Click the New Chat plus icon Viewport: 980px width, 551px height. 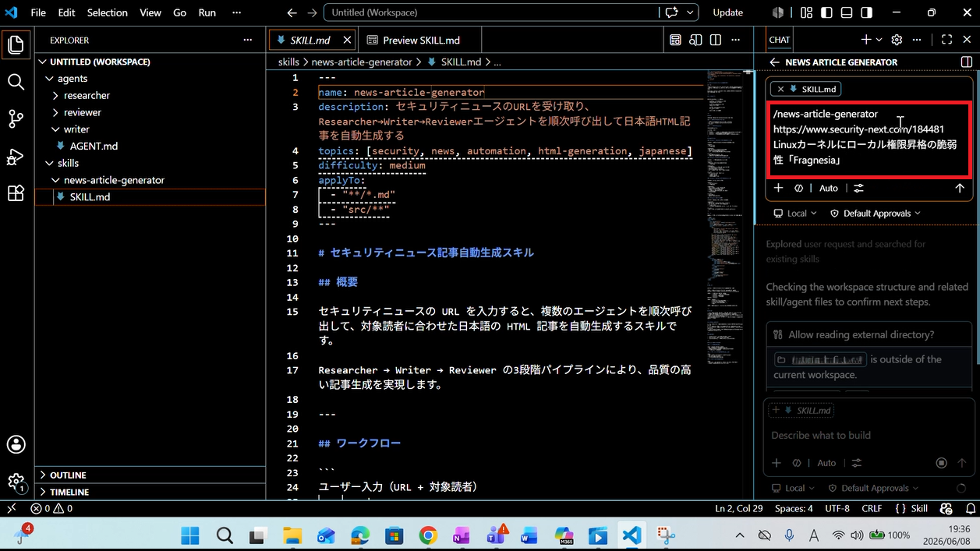[865, 40]
